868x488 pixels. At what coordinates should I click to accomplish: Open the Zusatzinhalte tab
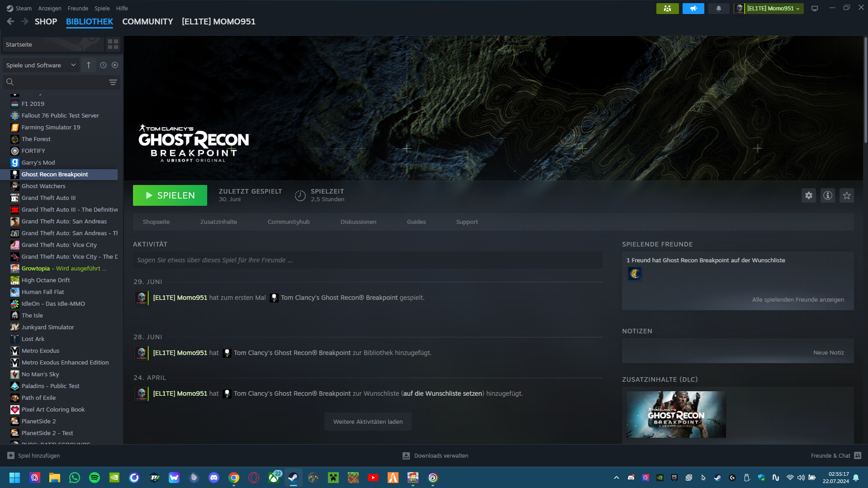coord(218,222)
